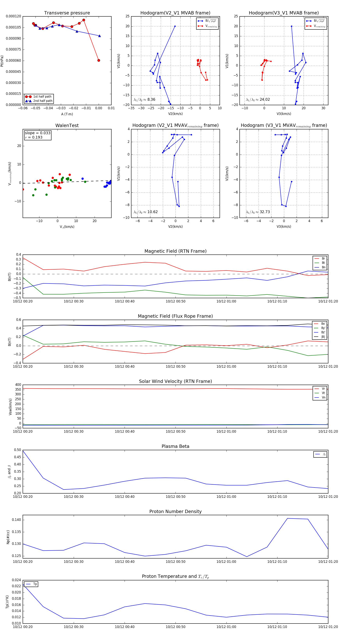Screen dimensions: 351x644
Task: Click the 'Vt' legend entry
Action: click(x=320, y=393)
